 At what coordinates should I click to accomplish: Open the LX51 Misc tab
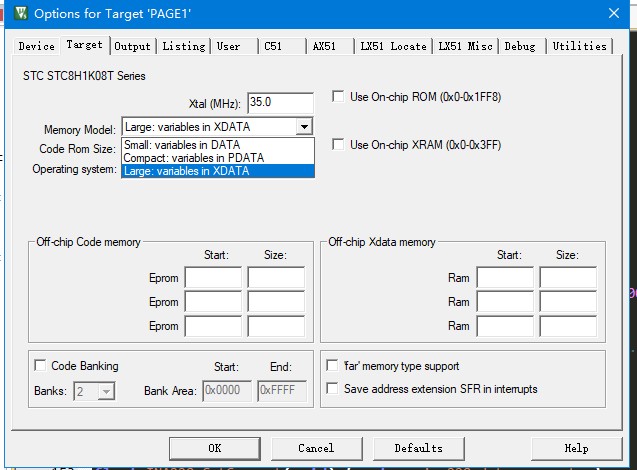pyautogui.click(x=465, y=46)
